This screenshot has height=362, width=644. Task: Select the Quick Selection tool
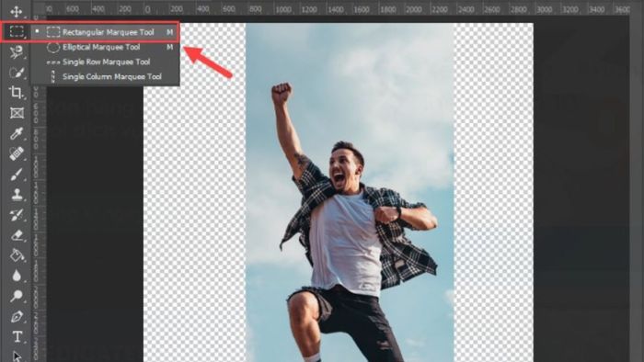pos(17,73)
